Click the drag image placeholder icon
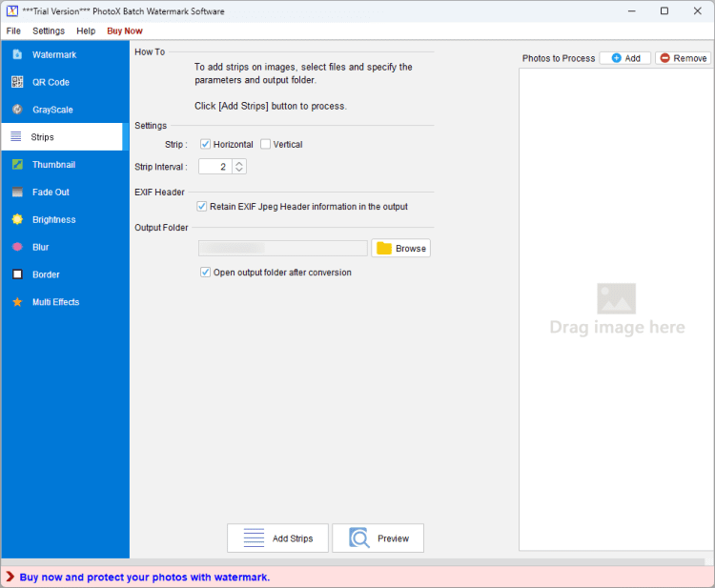This screenshot has width=715, height=588. click(x=616, y=298)
